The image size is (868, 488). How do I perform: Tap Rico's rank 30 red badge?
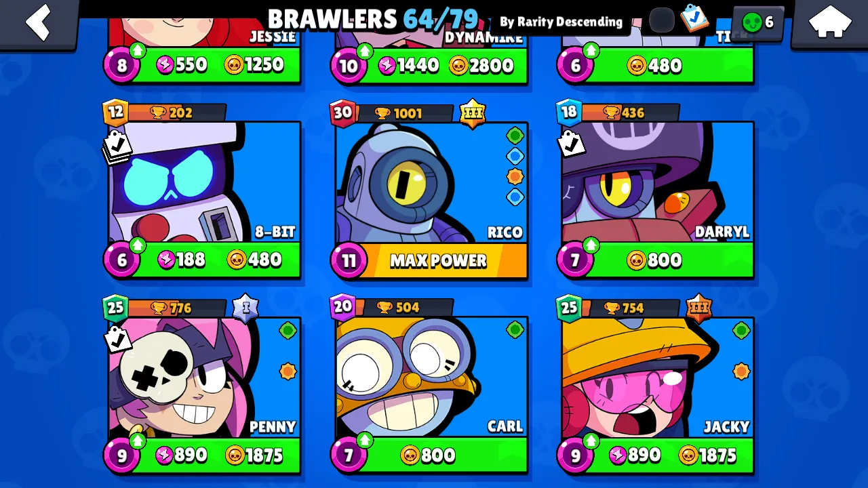(343, 113)
